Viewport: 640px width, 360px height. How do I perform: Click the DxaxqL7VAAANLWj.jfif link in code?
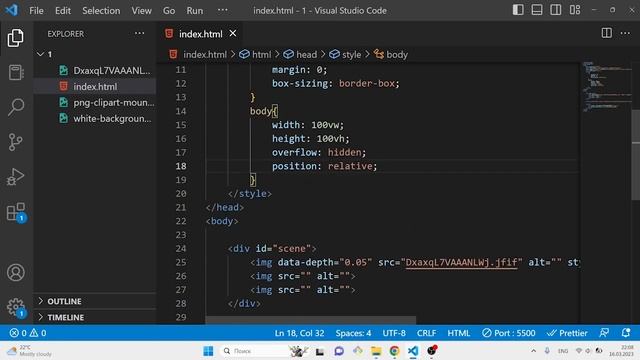pyautogui.click(x=461, y=262)
